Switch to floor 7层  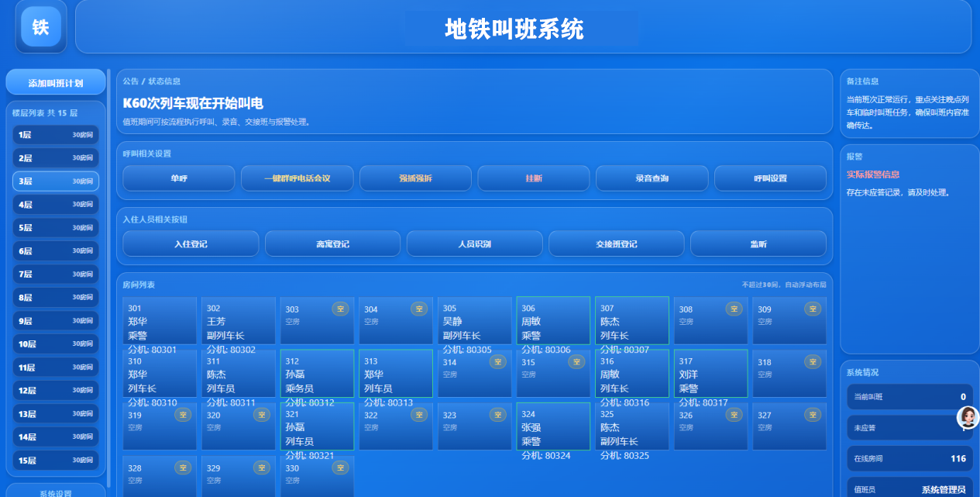[56, 274]
